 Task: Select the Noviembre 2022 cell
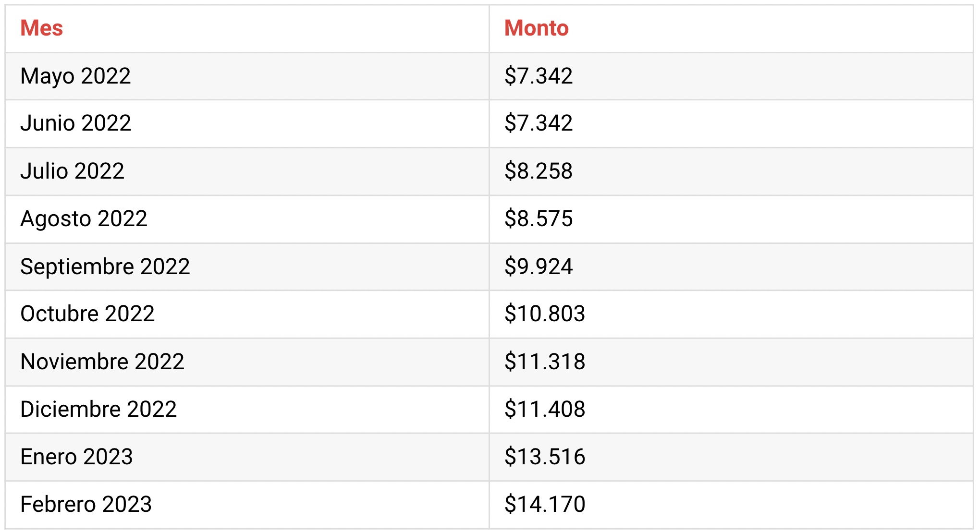click(247, 362)
